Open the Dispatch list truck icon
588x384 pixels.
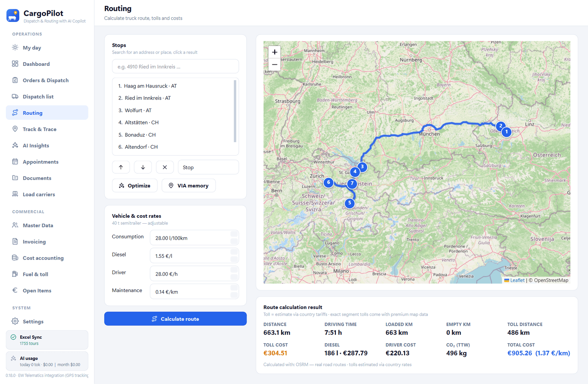[15, 96]
